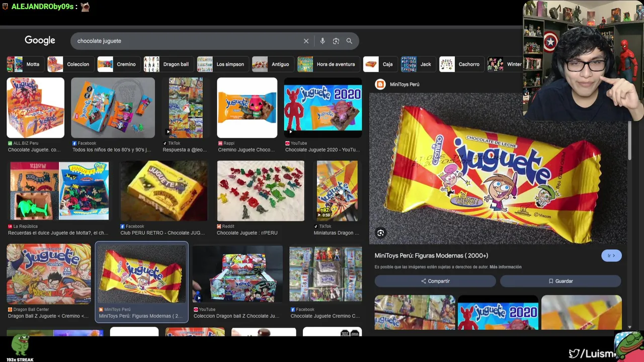Open related Juguete 2020 image in preview panel
This screenshot has width=644, height=362.
498,312
